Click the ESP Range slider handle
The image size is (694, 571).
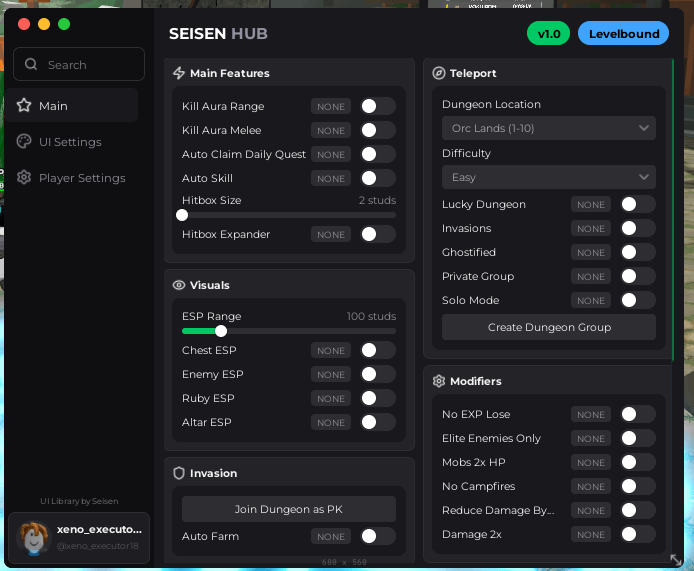coord(221,331)
